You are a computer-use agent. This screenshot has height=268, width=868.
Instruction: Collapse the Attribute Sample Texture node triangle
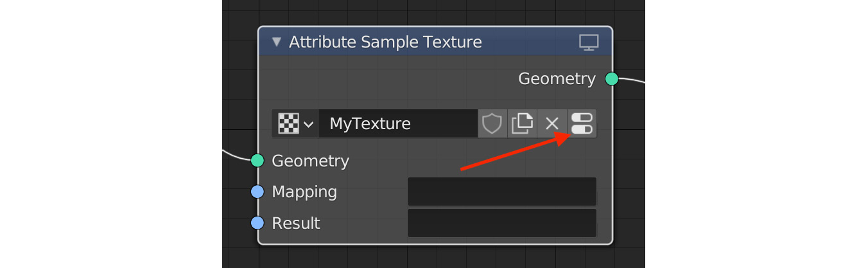277,42
